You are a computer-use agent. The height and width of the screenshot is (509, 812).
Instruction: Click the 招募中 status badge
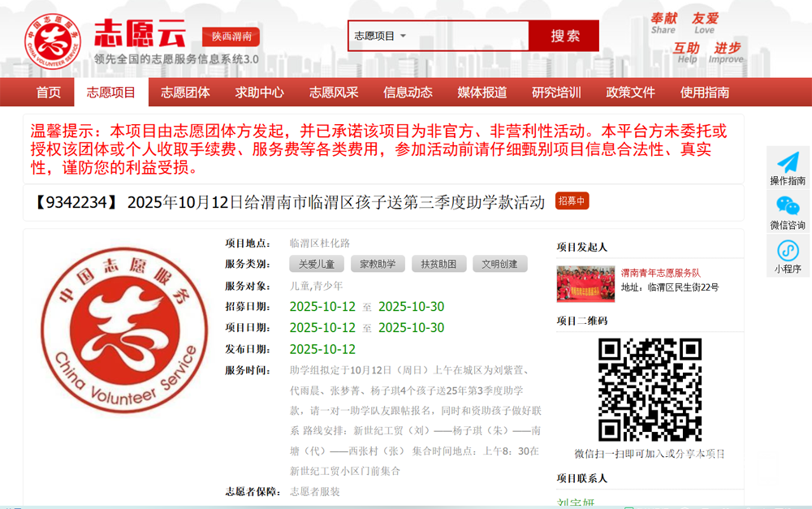[x=572, y=201]
